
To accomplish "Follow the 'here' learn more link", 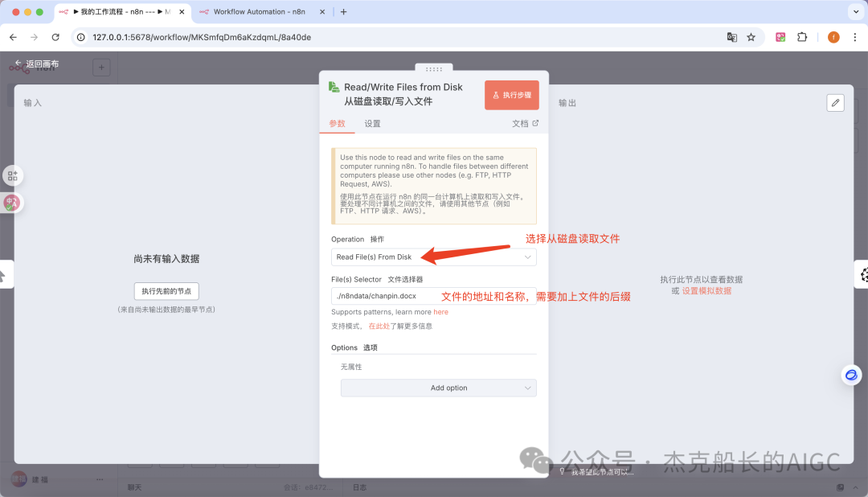I will 440,312.
